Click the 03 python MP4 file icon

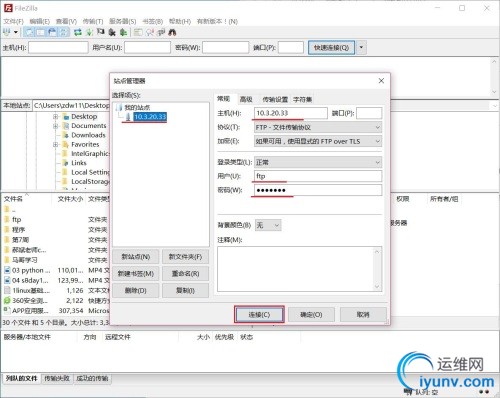click(7, 270)
